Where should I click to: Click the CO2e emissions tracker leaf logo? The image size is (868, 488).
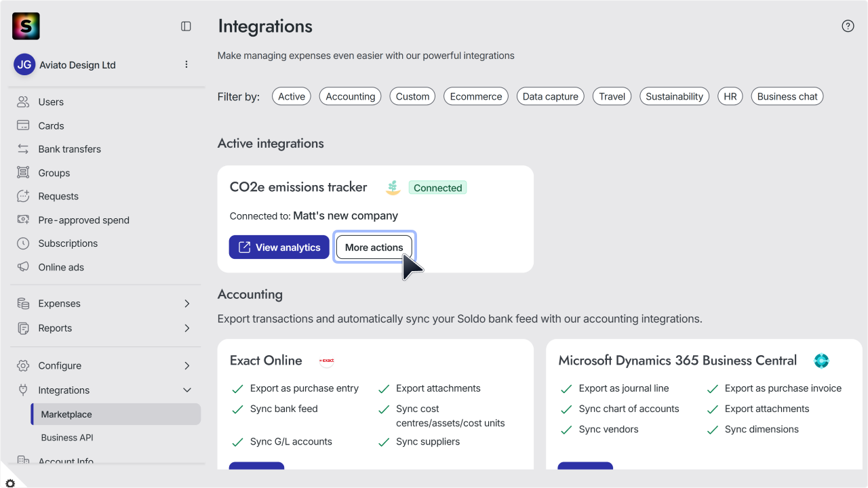pyautogui.click(x=393, y=188)
